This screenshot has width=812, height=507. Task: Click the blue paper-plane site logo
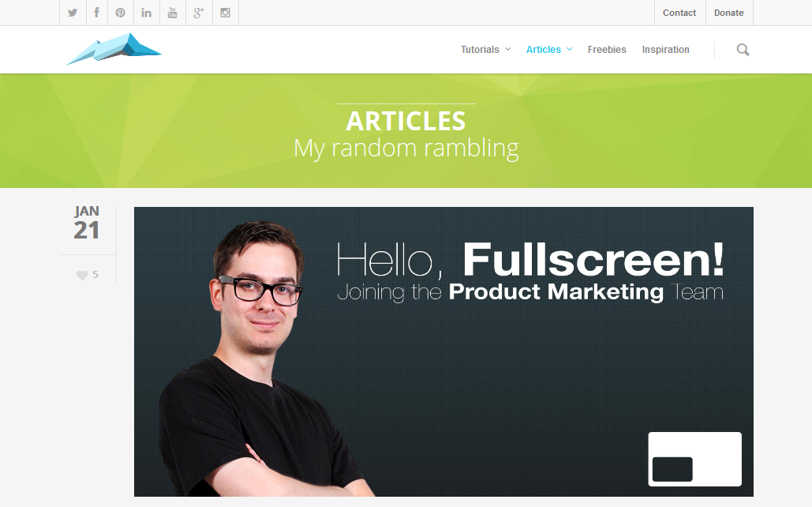[114, 49]
